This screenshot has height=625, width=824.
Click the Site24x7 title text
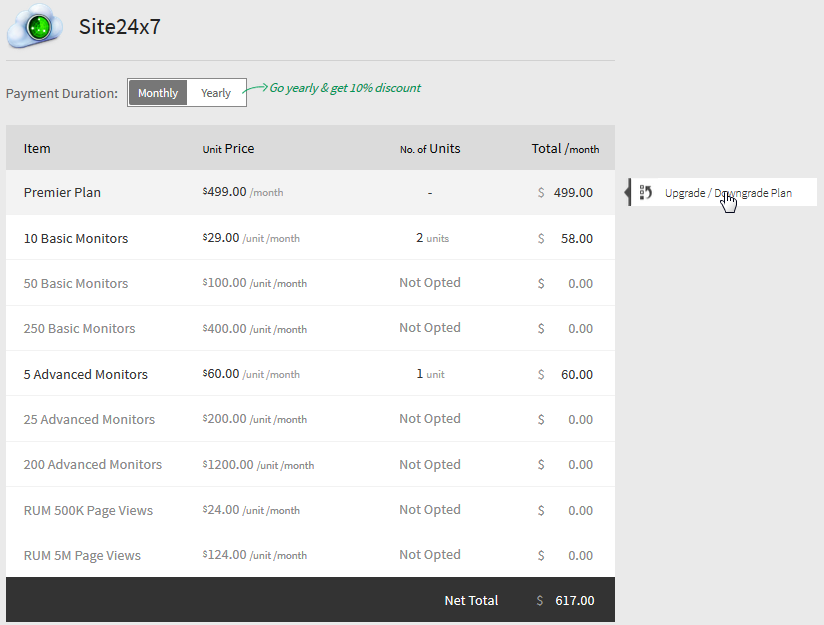[120, 27]
